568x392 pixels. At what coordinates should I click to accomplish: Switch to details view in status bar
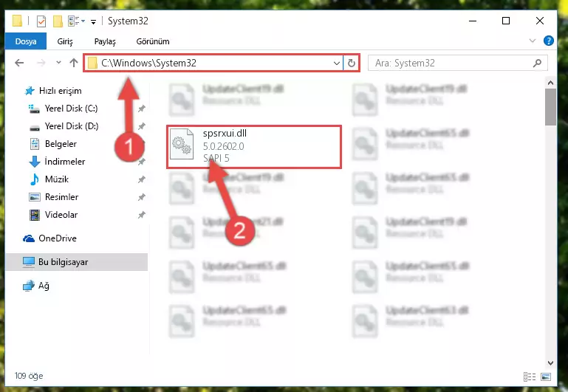(530, 376)
